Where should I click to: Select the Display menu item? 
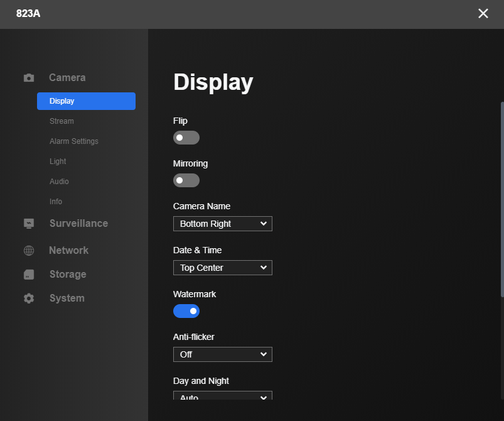pyautogui.click(x=86, y=101)
